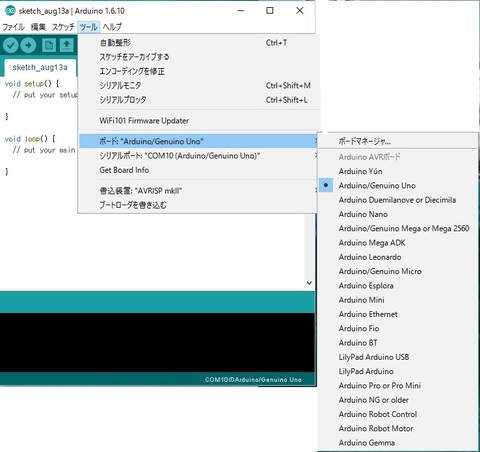Image resolution: width=480 pixels, height=452 pixels.
Task: Pick the plain LilyPad Arduino board
Action: (398, 371)
